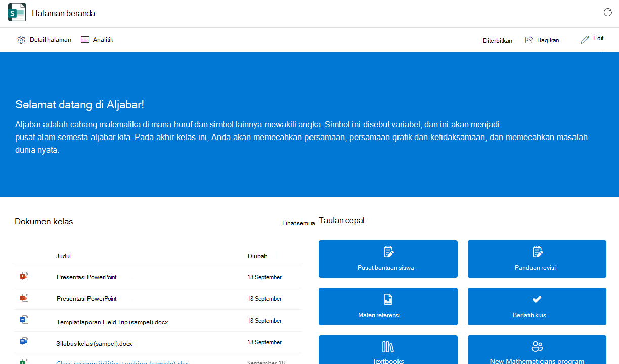
Task: Sort by the Diubah column header
Action: click(257, 256)
